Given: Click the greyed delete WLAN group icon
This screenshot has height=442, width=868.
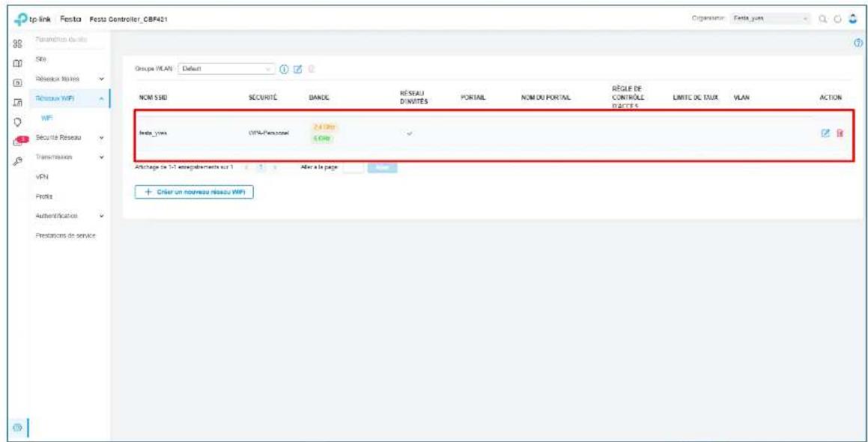Looking at the screenshot, I should click(x=311, y=70).
